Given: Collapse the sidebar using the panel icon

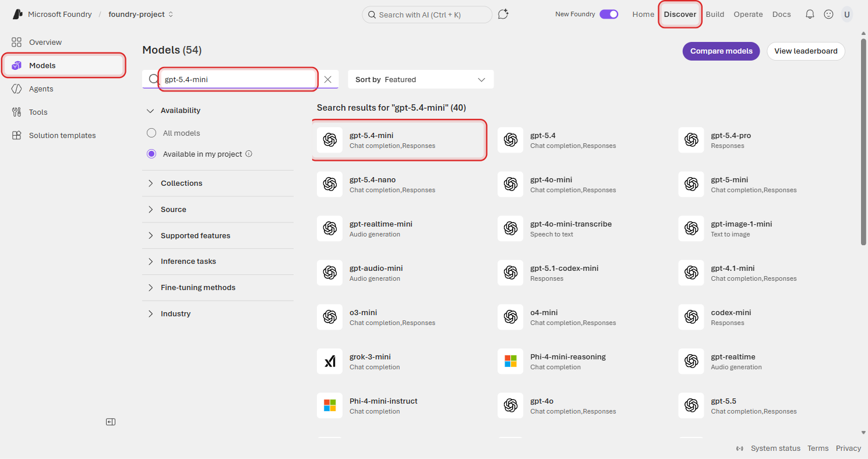Looking at the screenshot, I should coord(111,422).
